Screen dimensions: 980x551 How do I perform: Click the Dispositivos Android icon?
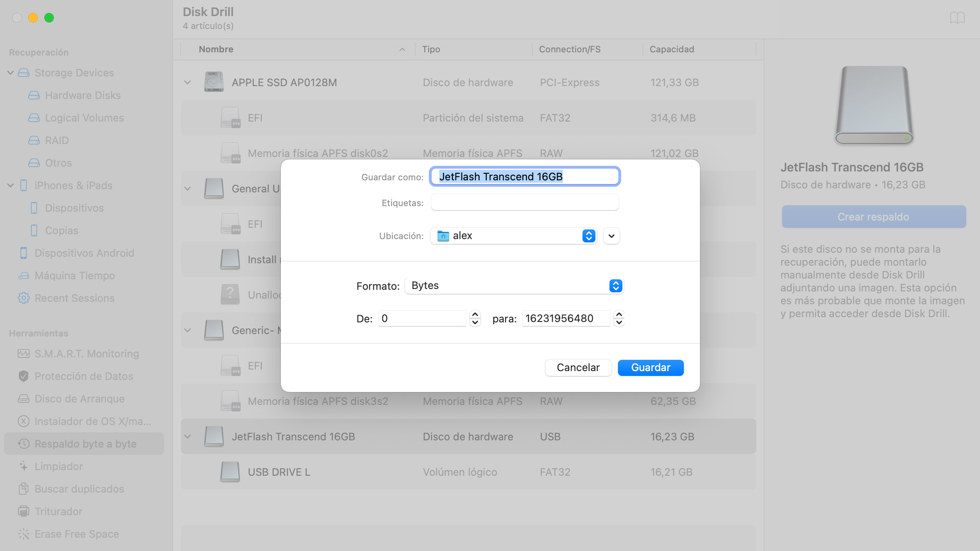click(24, 253)
